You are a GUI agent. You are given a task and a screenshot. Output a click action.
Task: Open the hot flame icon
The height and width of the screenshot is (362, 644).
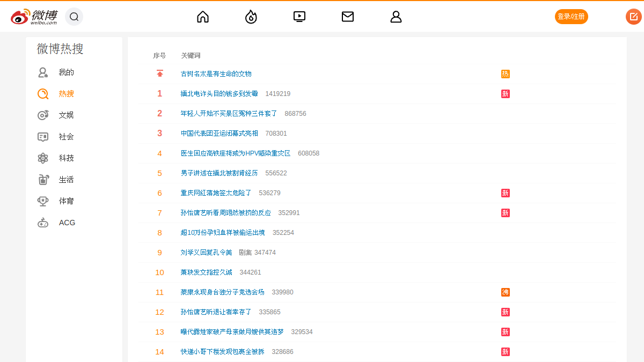point(251,17)
